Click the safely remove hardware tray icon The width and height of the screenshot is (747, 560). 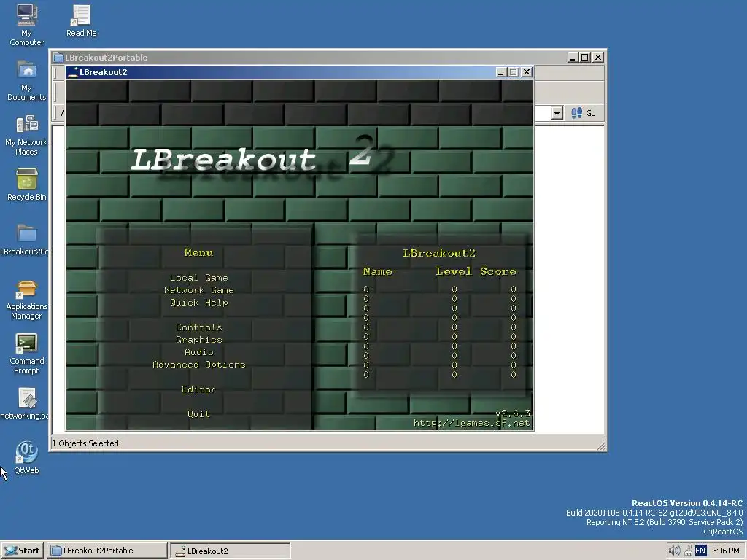pyautogui.click(x=688, y=551)
